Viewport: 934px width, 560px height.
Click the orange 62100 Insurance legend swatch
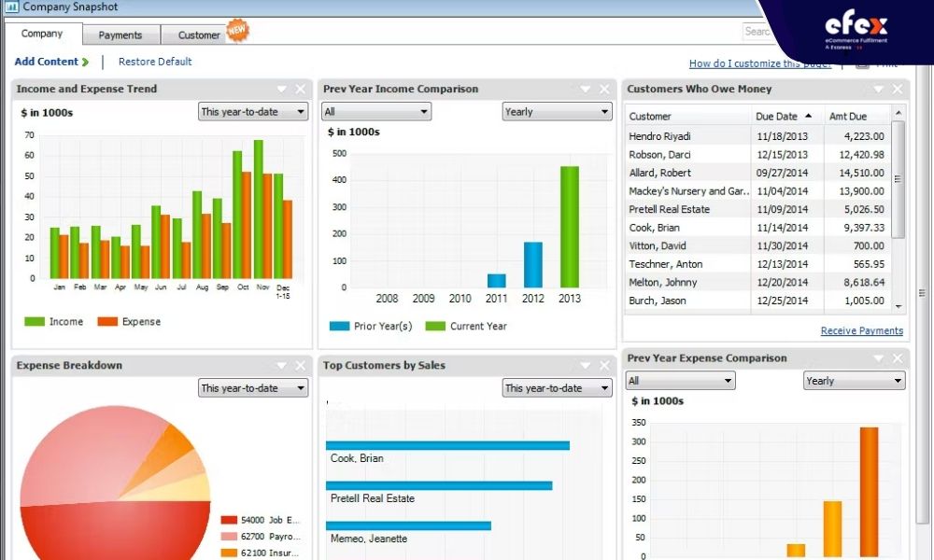tap(230, 553)
